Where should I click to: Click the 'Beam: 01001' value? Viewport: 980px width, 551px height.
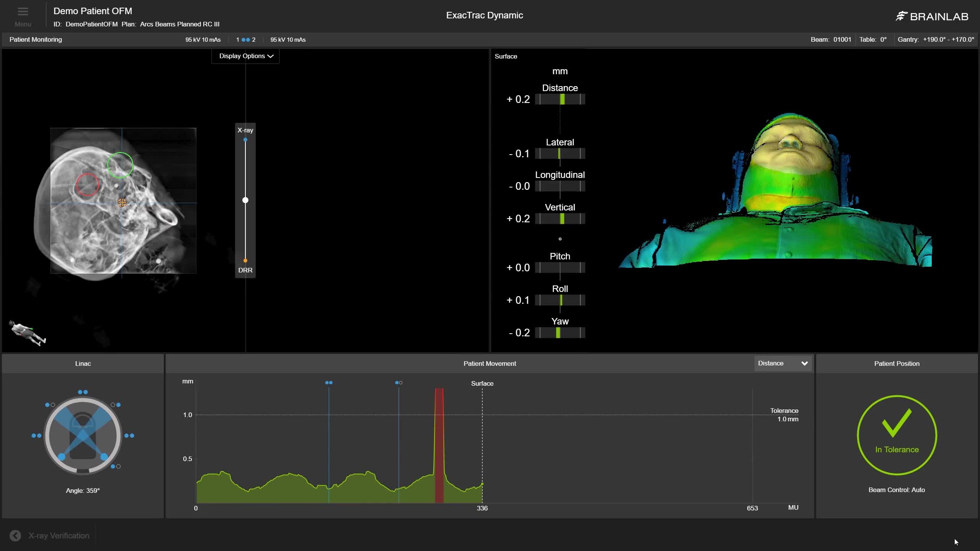point(831,39)
